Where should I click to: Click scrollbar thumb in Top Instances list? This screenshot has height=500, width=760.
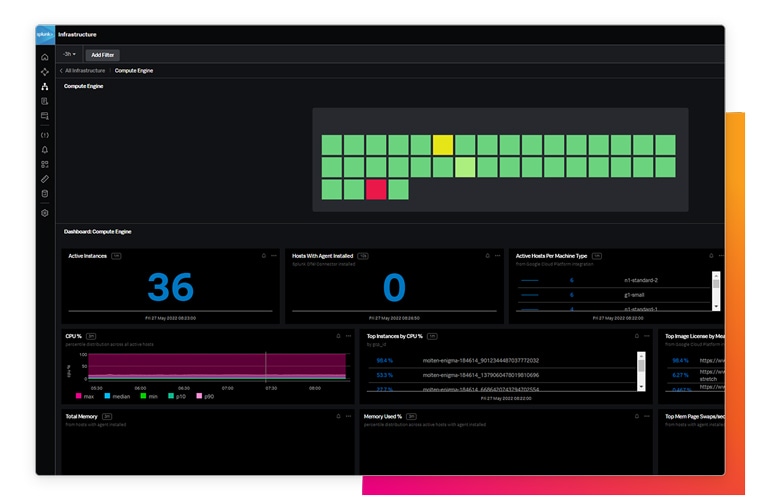641,366
